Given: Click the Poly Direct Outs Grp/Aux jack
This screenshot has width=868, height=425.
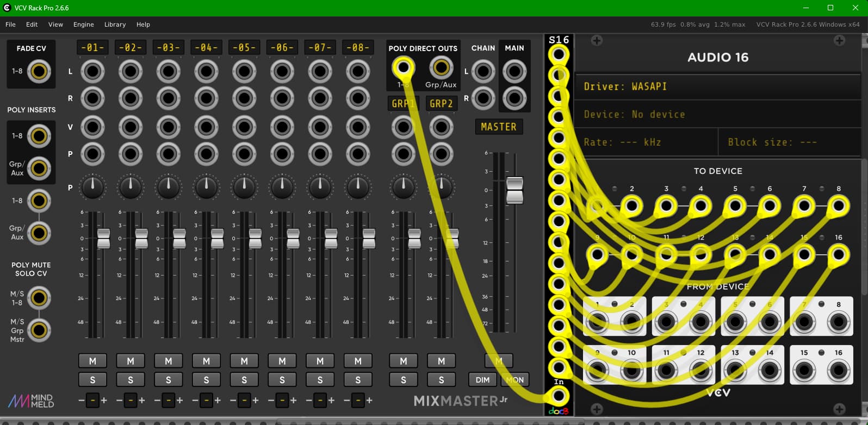Looking at the screenshot, I should (441, 67).
